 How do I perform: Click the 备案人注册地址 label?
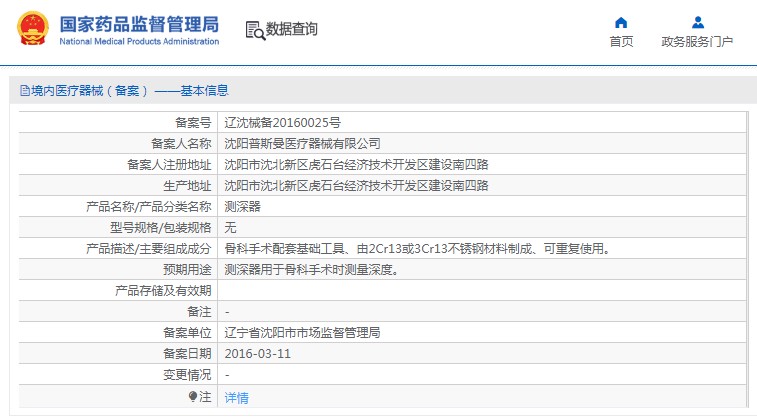tap(169, 165)
